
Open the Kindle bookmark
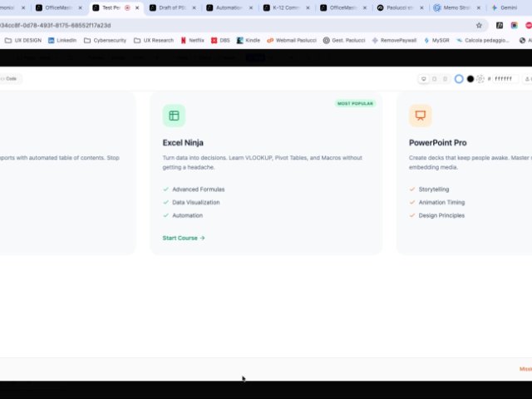[x=248, y=40]
